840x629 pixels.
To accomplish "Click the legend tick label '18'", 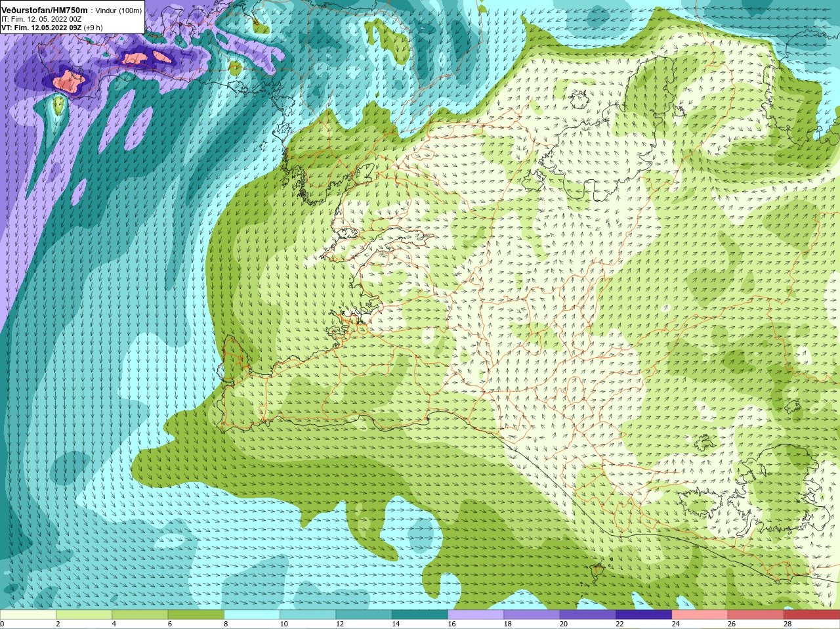I will 508,624.
